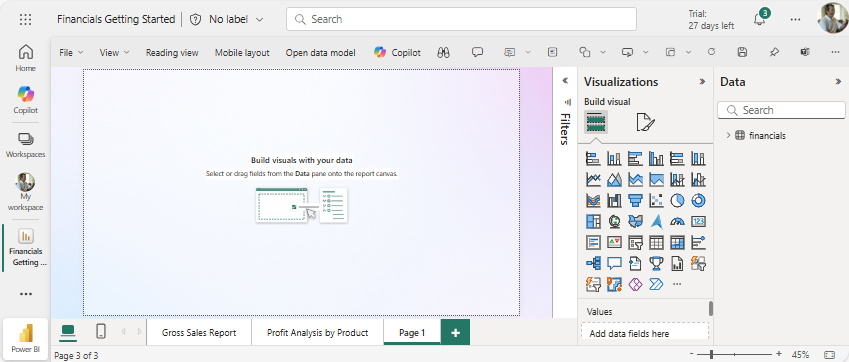Open the Buttons dropdown arrow
849x362 pixels.
(x=645, y=52)
